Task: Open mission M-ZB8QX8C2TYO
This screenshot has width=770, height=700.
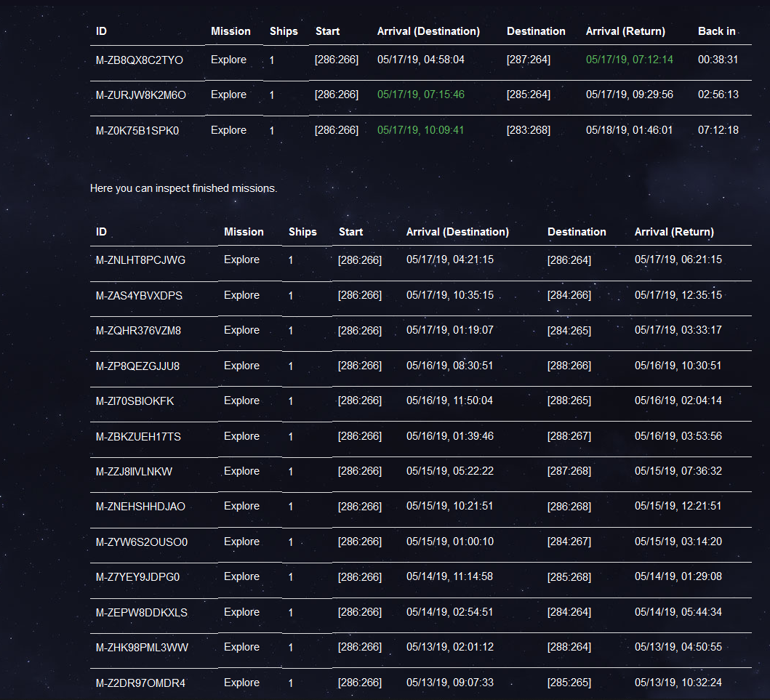Action: click(x=140, y=60)
